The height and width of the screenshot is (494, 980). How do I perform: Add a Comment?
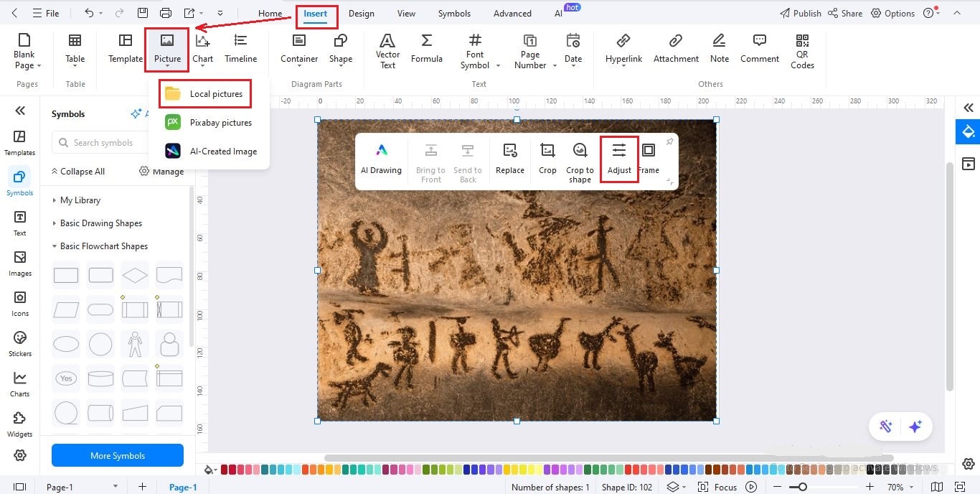point(759,49)
